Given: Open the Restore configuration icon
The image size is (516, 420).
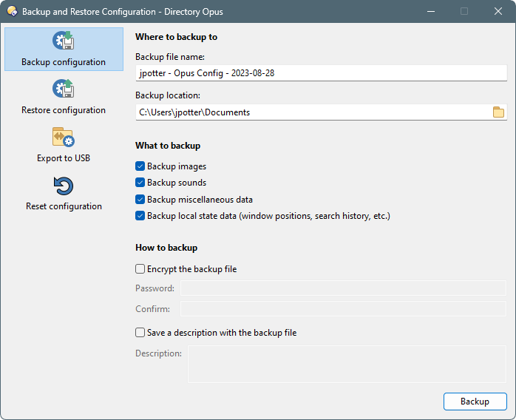Looking at the screenshot, I should coord(64,89).
